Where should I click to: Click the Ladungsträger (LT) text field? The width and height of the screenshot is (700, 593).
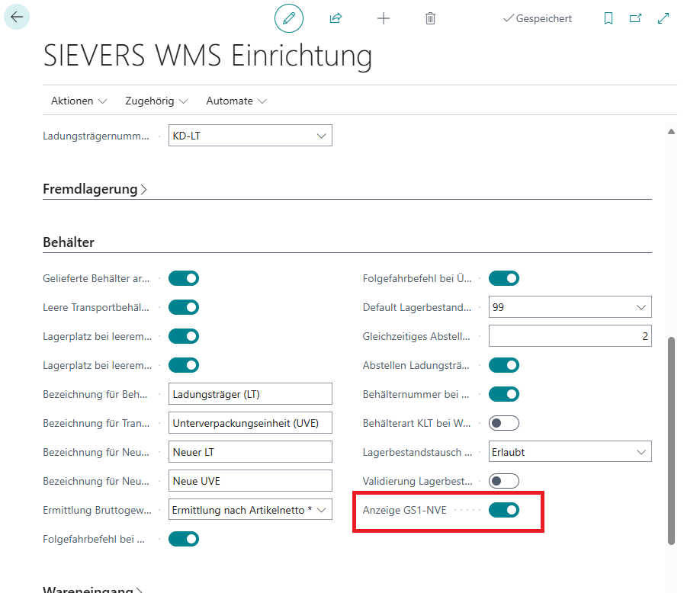(249, 394)
